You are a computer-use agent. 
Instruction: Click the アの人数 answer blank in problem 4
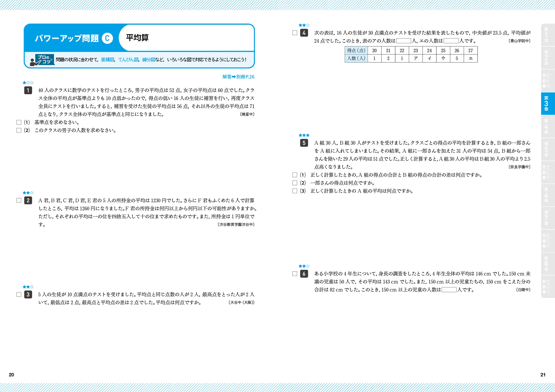pyautogui.click(x=403, y=41)
